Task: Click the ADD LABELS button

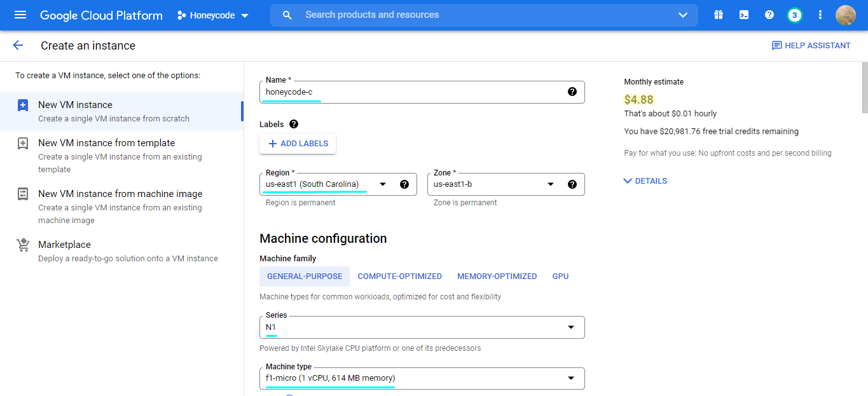Action: click(298, 144)
